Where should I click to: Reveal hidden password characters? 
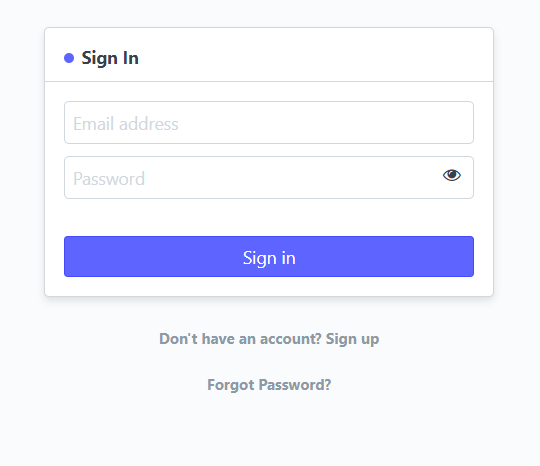pos(451,175)
